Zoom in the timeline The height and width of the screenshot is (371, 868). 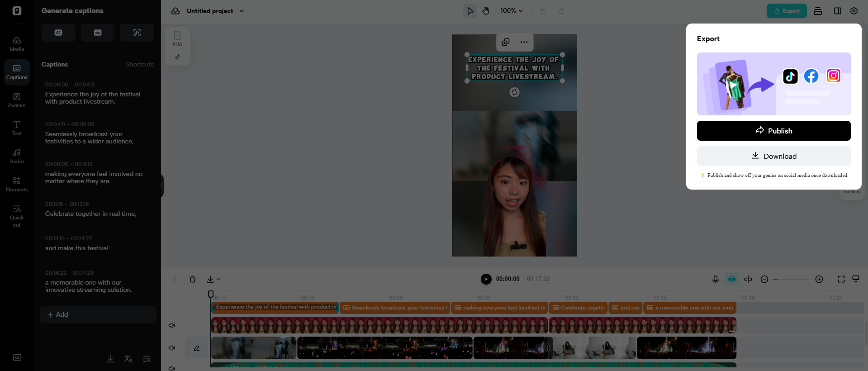click(819, 279)
